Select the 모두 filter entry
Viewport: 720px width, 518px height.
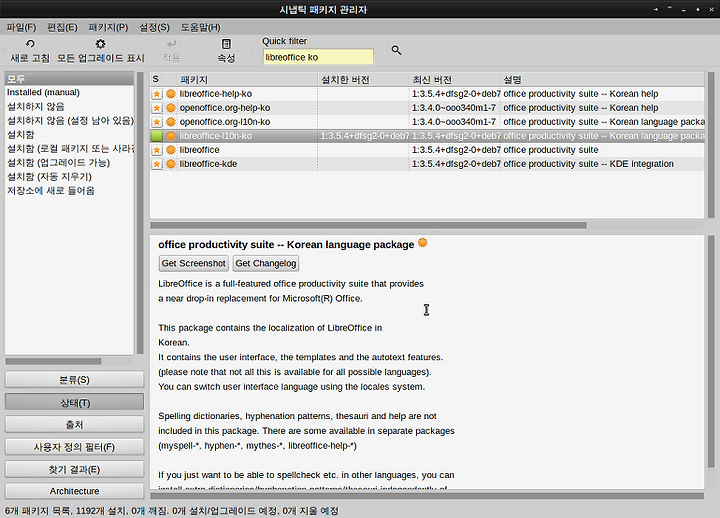point(69,79)
